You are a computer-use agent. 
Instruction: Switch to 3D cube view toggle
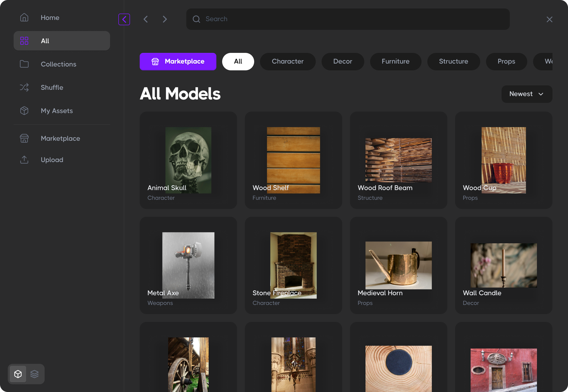point(18,374)
